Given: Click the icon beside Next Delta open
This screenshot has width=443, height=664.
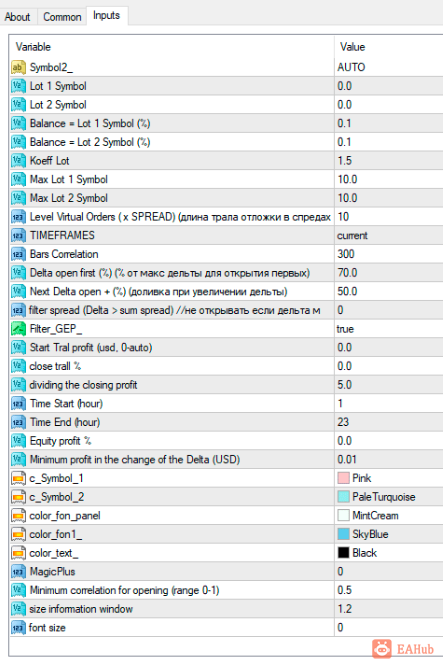Looking at the screenshot, I should pos(18,291).
